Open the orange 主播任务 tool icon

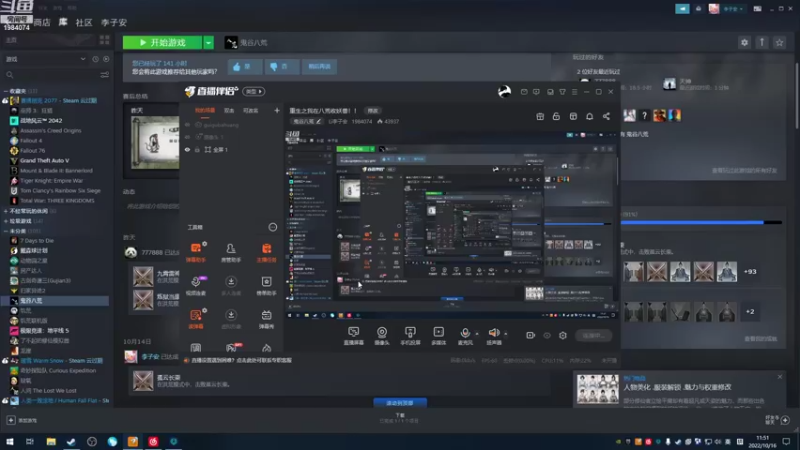tap(266, 252)
